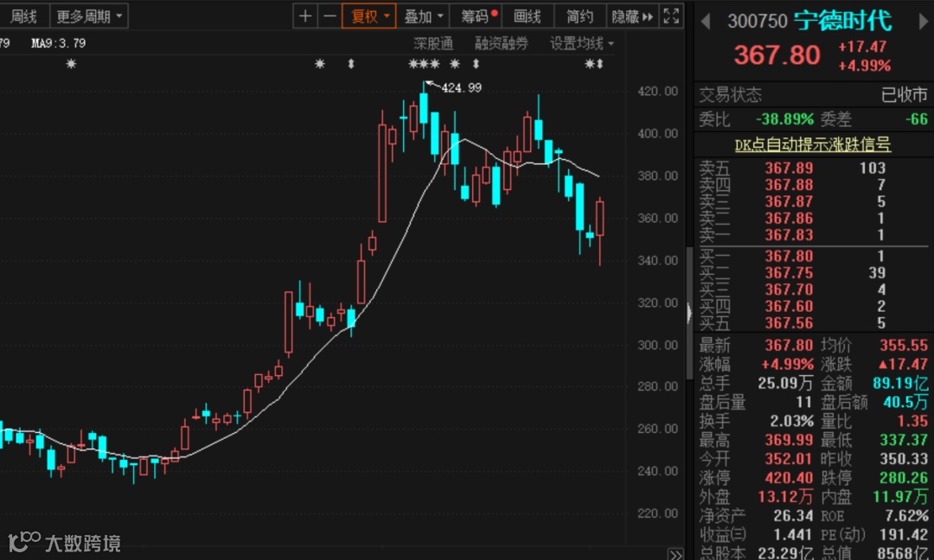This screenshot has height=560, width=934.
Task: Select the 买五 367.56 bid row
Action: point(813,323)
